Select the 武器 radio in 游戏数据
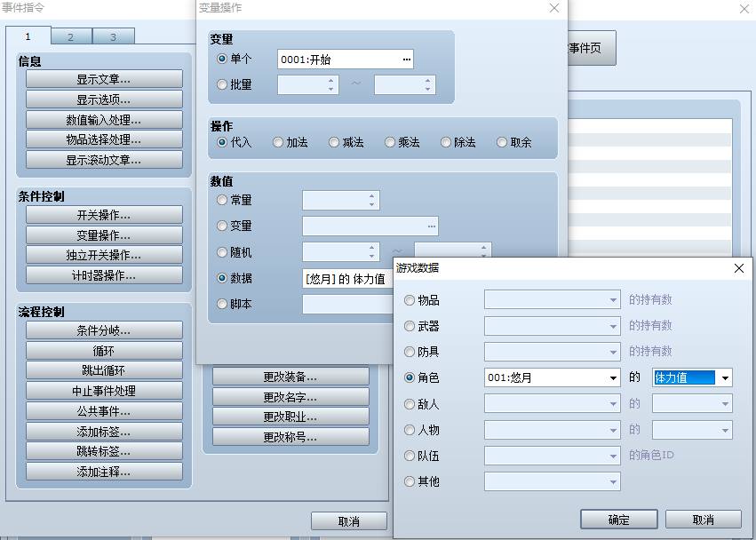 410,327
